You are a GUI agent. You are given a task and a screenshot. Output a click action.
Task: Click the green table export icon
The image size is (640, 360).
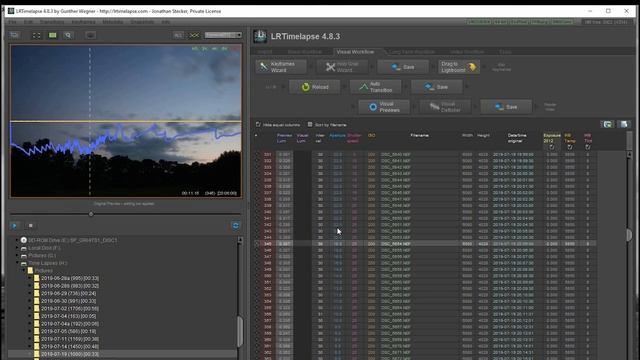[607, 124]
